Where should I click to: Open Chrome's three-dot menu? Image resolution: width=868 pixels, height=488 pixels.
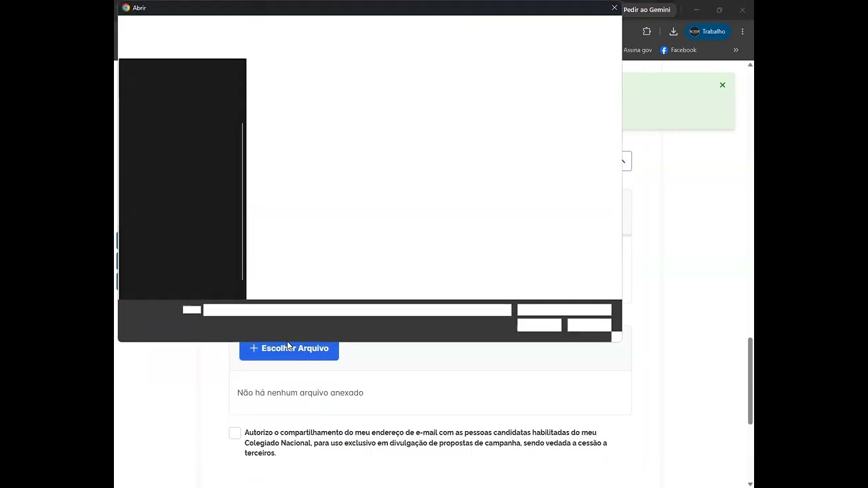click(x=743, y=31)
